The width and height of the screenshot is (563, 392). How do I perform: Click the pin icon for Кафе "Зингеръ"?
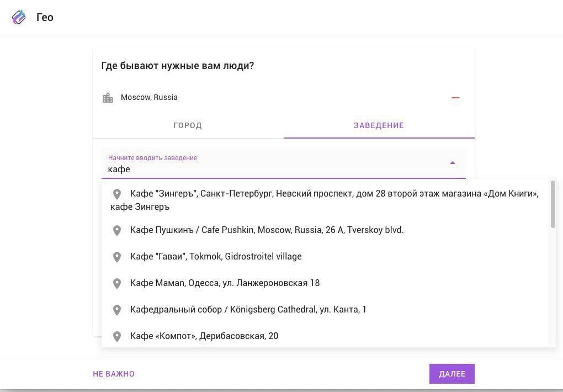click(x=116, y=194)
